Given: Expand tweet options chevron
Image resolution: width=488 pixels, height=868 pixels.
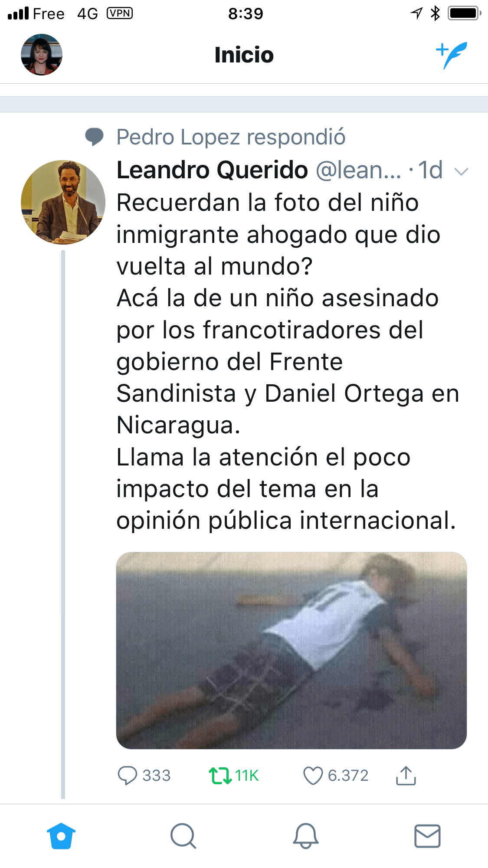Looking at the screenshot, I should [461, 172].
